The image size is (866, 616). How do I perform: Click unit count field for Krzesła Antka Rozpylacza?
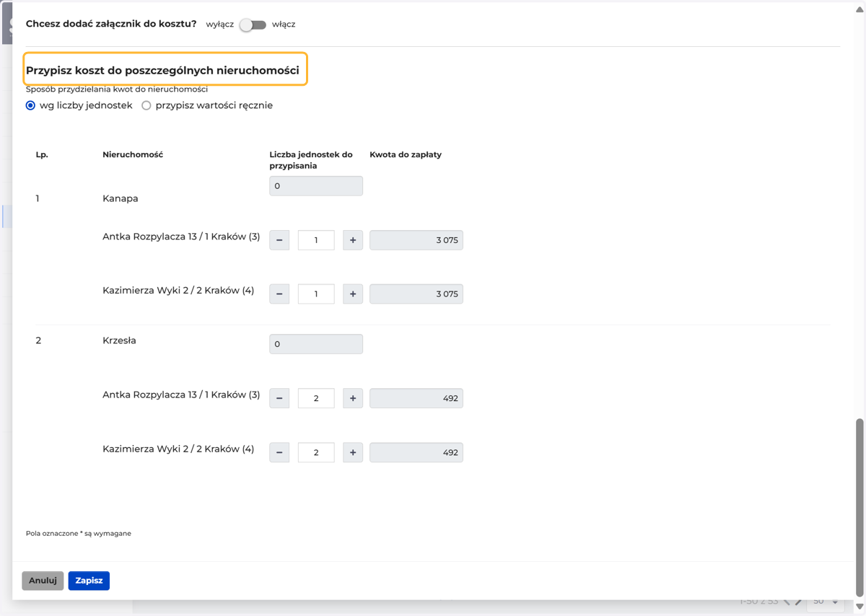pos(316,398)
